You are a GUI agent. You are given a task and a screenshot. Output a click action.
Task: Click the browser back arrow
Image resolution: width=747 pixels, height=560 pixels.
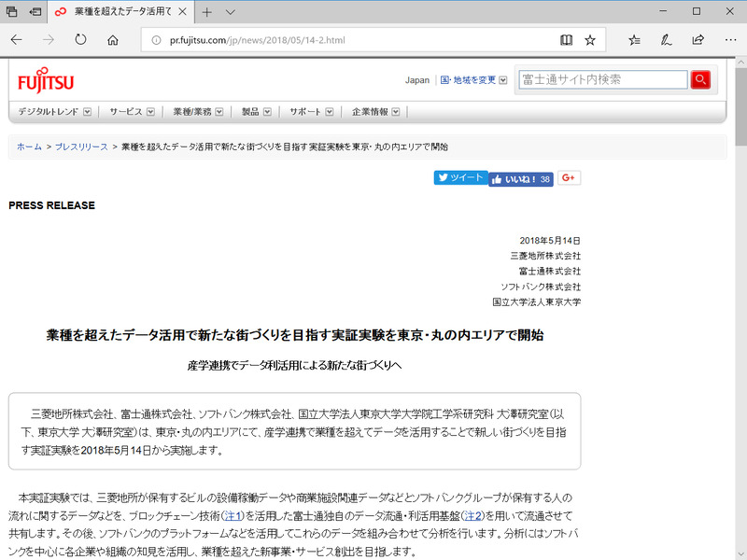[16, 40]
